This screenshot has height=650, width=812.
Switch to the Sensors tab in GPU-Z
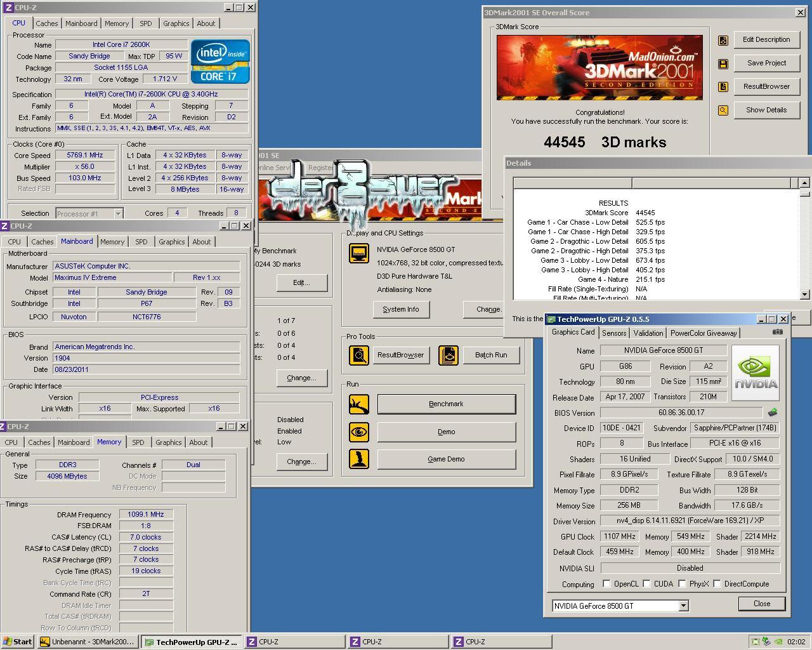[x=614, y=333]
